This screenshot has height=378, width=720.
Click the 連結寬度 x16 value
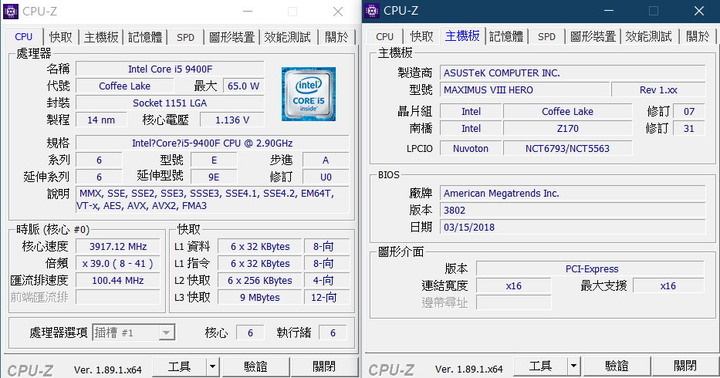tap(513, 286)
